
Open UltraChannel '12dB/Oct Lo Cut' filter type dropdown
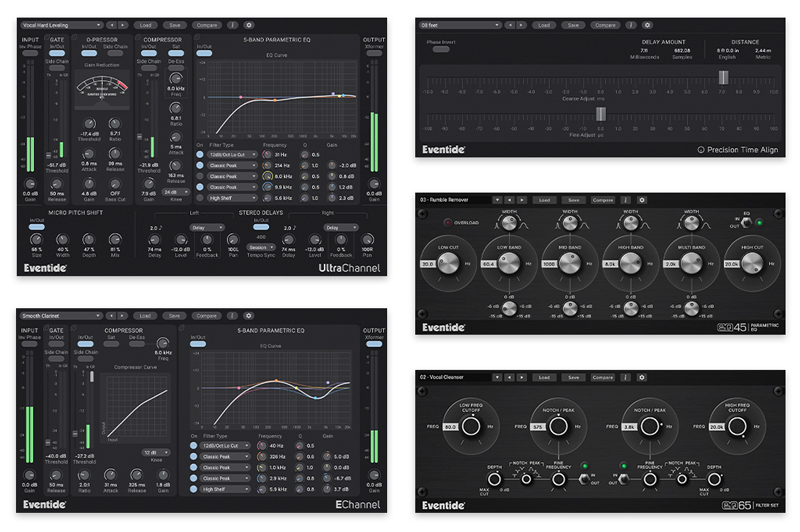pos(232,155)
